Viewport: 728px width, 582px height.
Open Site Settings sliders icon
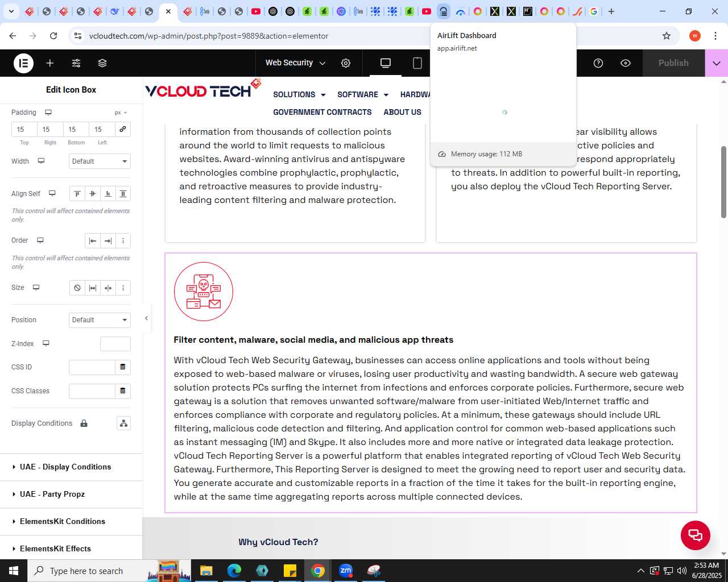pos(76,63)
